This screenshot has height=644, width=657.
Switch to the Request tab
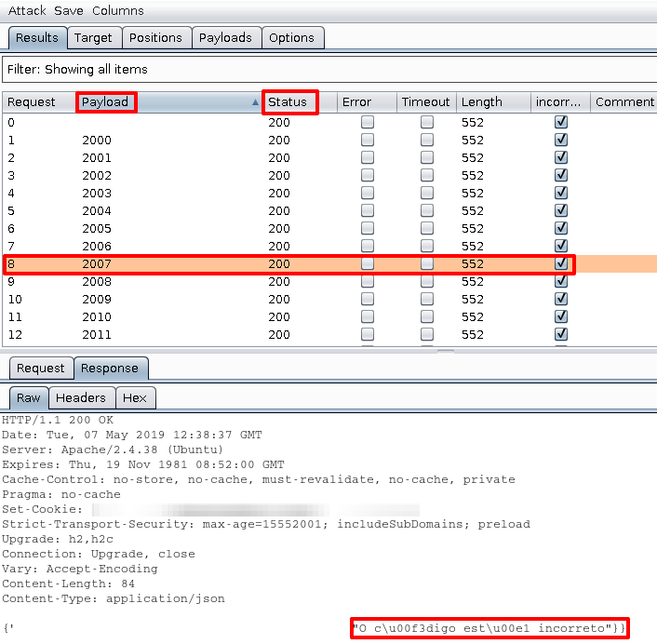41,369
